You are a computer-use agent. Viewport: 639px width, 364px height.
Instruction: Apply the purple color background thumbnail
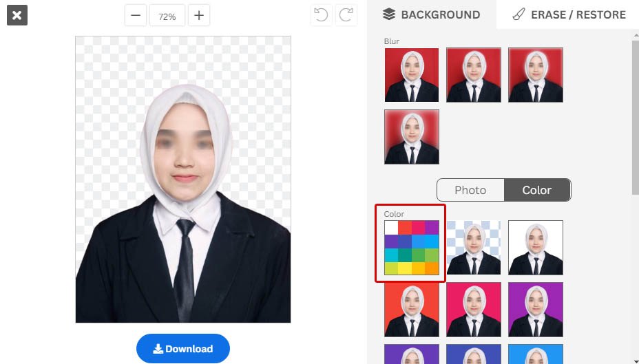pos(536,310)
